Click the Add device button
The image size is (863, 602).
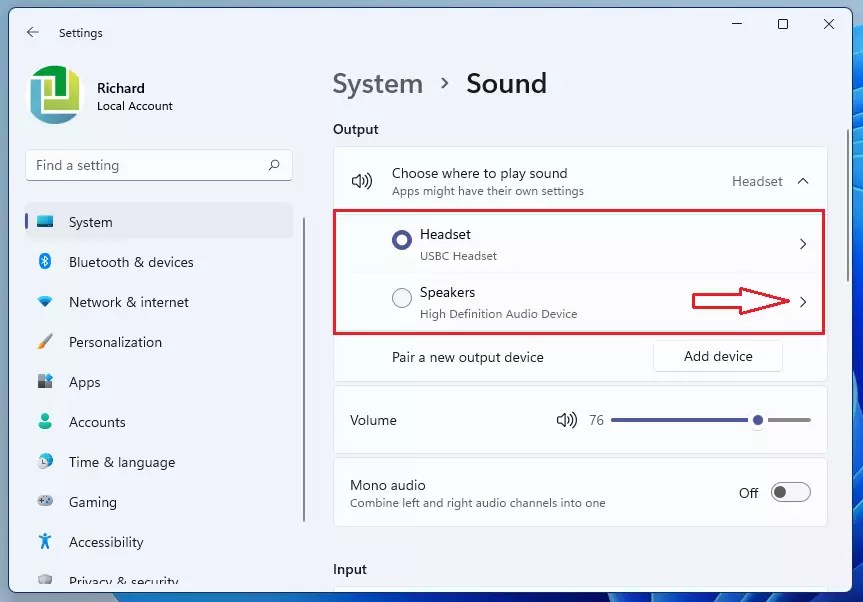(717, 356)
